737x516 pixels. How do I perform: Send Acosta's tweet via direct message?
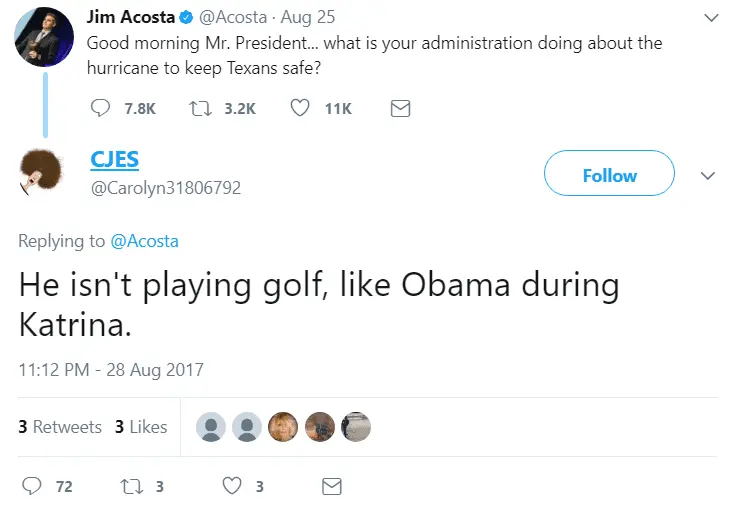coord(400,108)
